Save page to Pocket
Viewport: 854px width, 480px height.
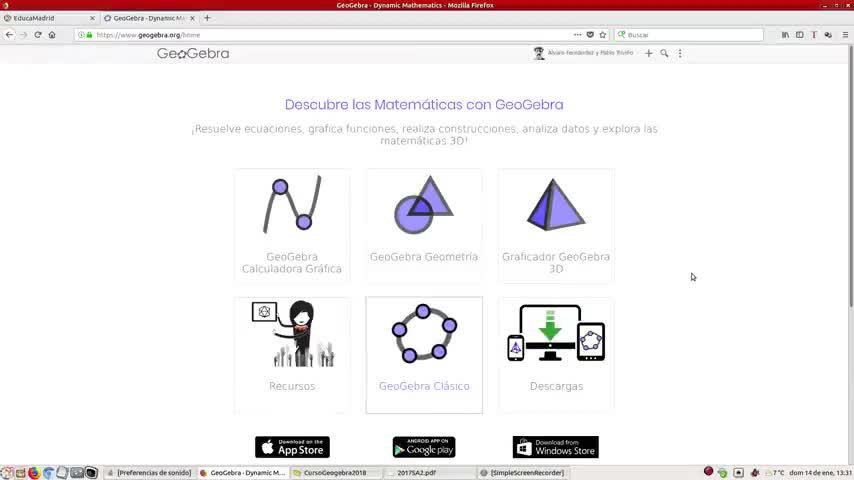pyautogui.click(x=590, y=34)
